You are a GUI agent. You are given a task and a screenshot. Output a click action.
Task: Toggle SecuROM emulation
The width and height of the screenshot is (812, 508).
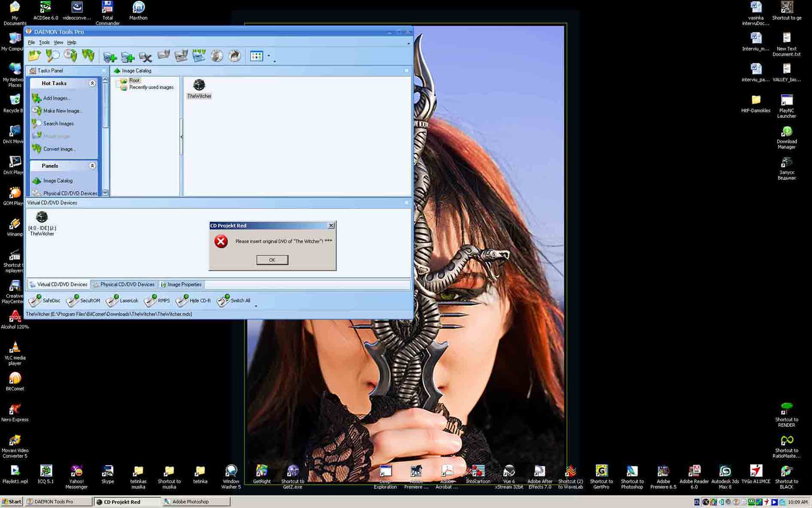[x=83, y=301]
